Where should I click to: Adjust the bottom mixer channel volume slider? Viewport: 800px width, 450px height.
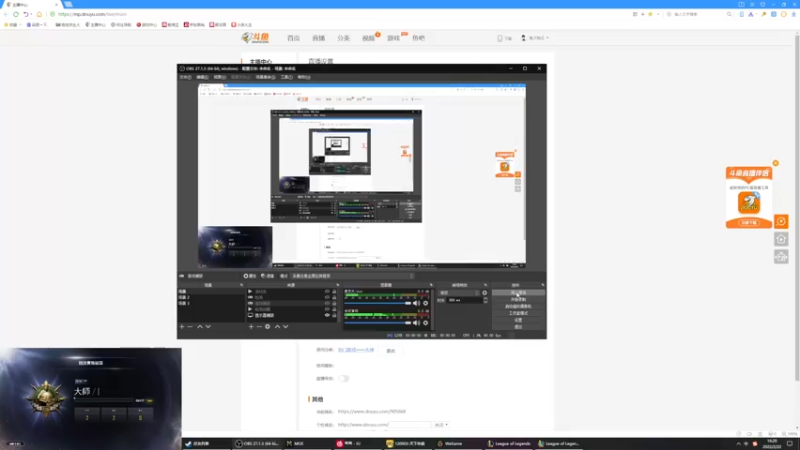click(378, 322)
